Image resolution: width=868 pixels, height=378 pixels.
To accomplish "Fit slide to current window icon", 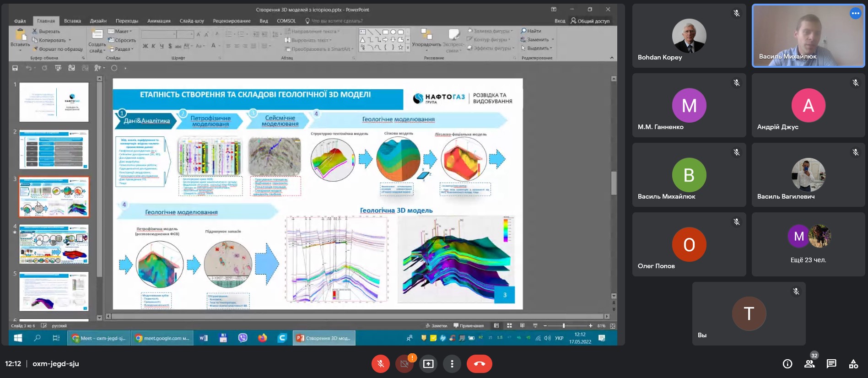I will (613, 326).
